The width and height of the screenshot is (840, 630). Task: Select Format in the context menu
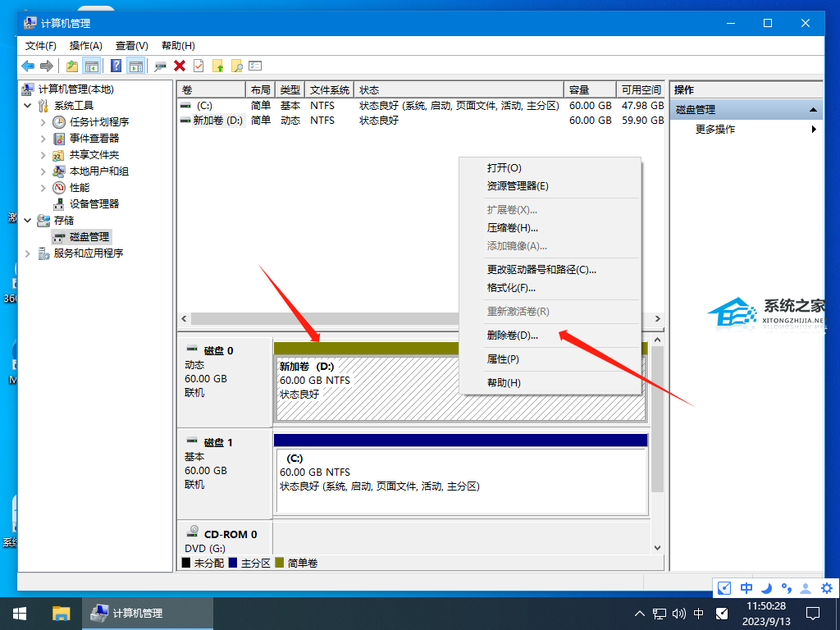pyautogui.click(x=511, y=287)
